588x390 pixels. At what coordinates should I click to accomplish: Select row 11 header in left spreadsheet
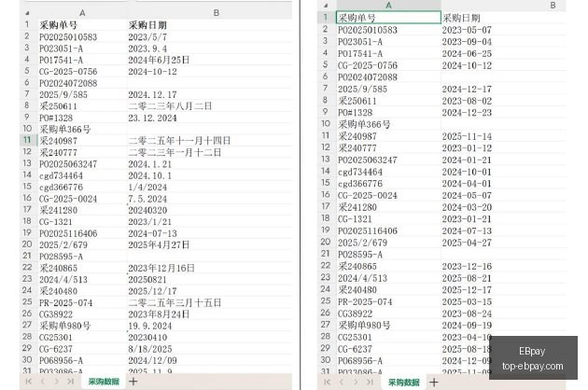27,141
